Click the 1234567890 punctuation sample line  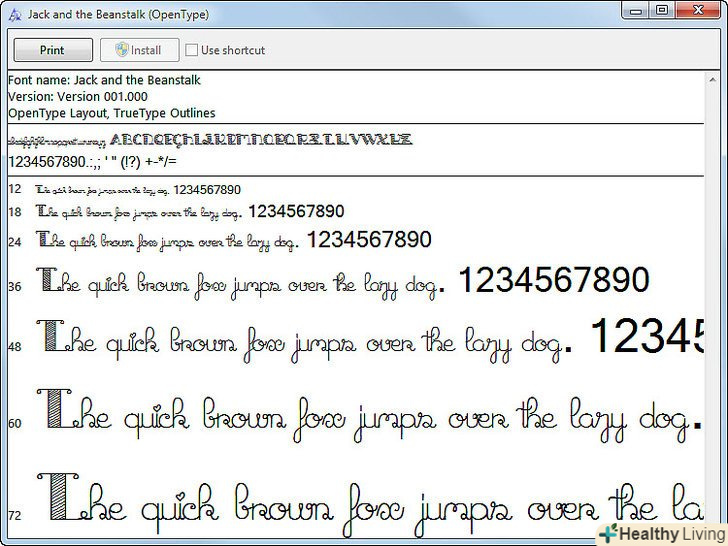pos(92,162)
